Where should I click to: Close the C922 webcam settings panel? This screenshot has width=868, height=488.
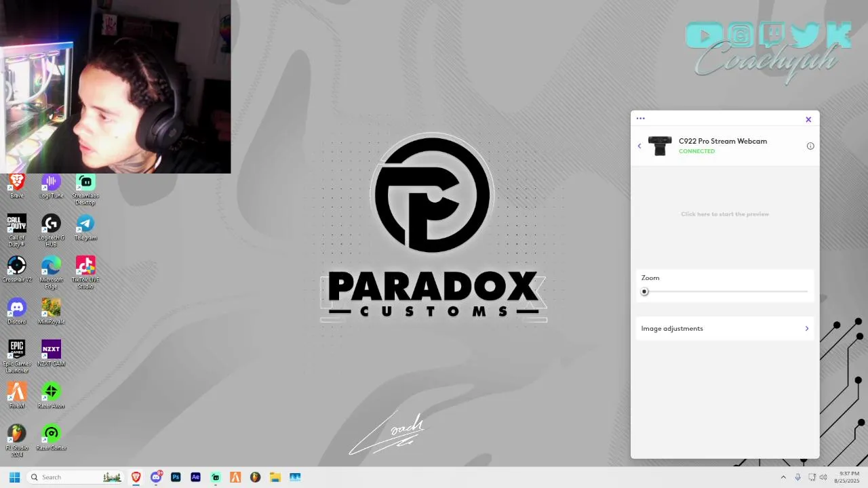pyautogui.click(x=808, y=119)
